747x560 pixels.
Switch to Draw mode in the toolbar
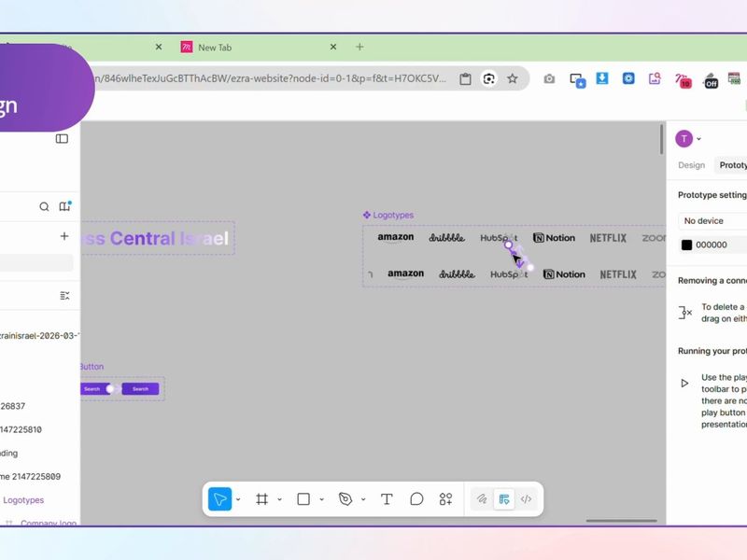tap(482, 499)
